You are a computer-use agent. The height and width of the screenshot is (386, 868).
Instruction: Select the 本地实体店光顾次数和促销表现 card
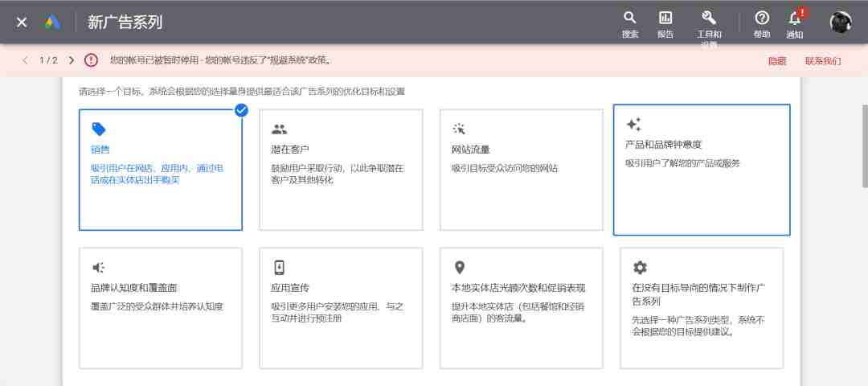click(x=522, y=308)
